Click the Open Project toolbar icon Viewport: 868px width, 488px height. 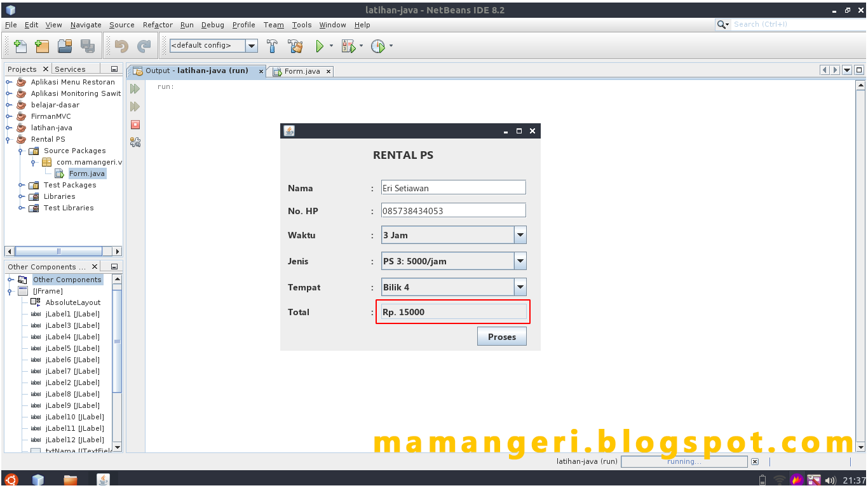65,46
